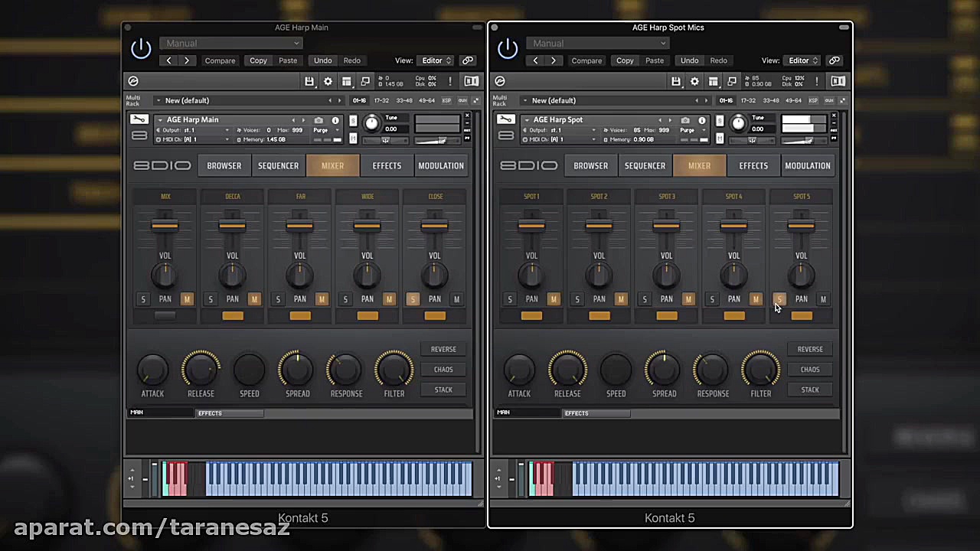Open the gear Options in Harp Main window
The height and width of the screenshot is (551, 980).
(x=328, y=81)
